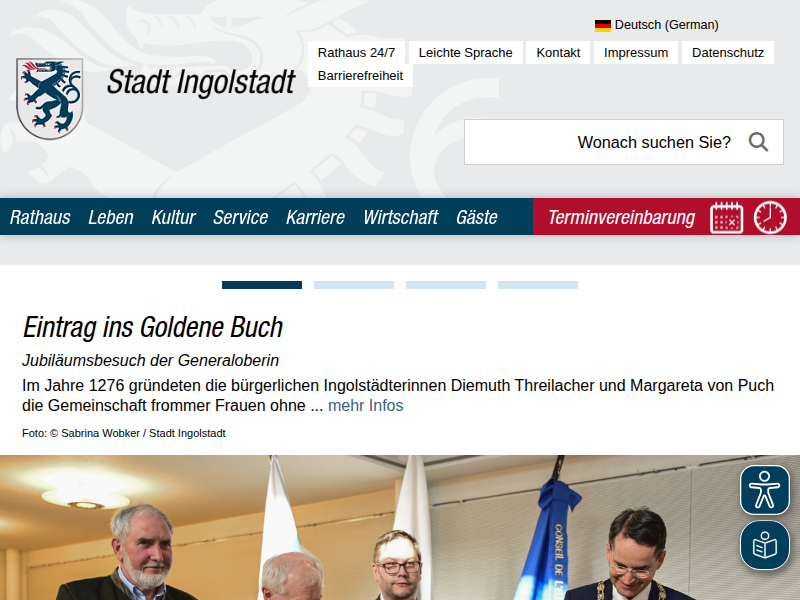Select the first slider indicator bar

click(262, 285)
